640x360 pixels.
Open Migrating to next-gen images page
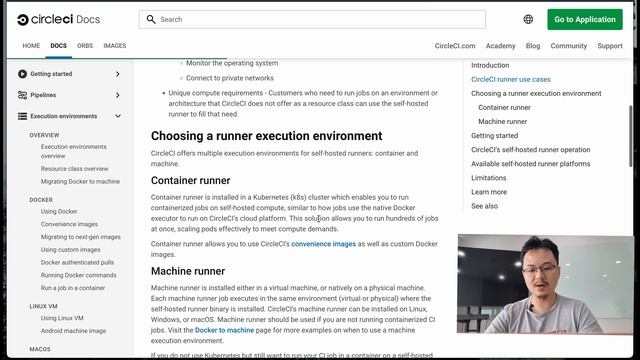click(x=80, y=237)
